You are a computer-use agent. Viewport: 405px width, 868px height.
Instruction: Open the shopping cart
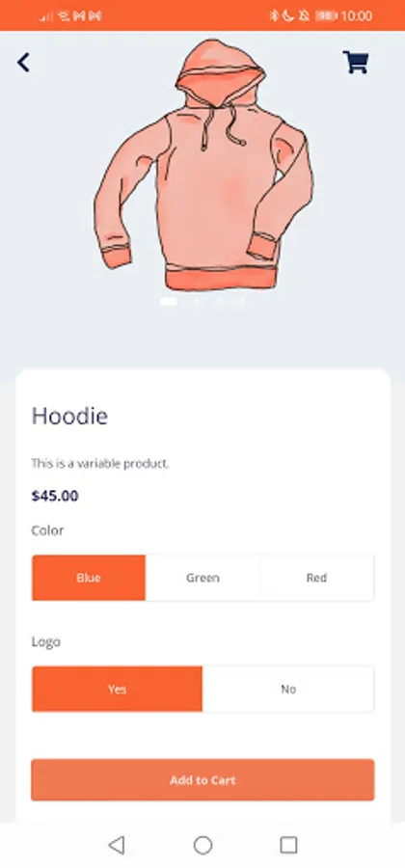tap(355, 62)
